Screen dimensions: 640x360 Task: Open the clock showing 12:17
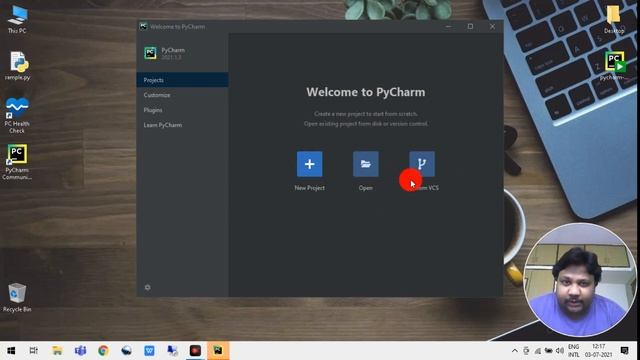point(598,351)
